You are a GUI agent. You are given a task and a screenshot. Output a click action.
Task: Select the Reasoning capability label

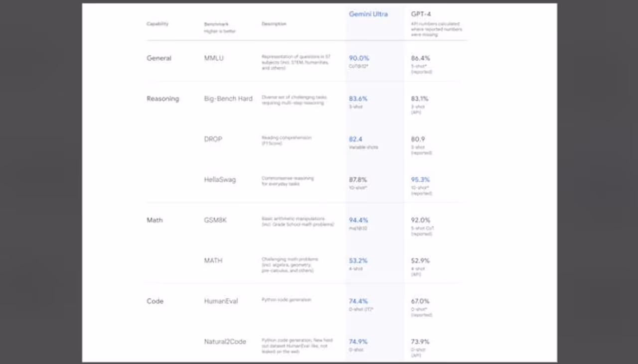(162, 99)
